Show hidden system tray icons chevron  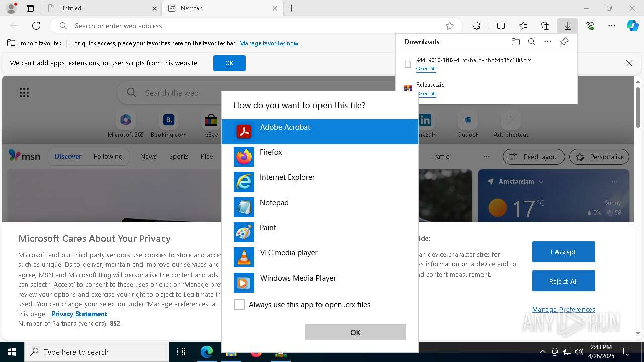tap(542, 352)
